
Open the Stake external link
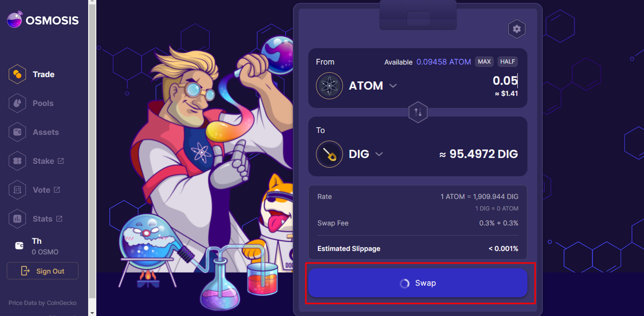pyautogui.click(x=61, y=161)
